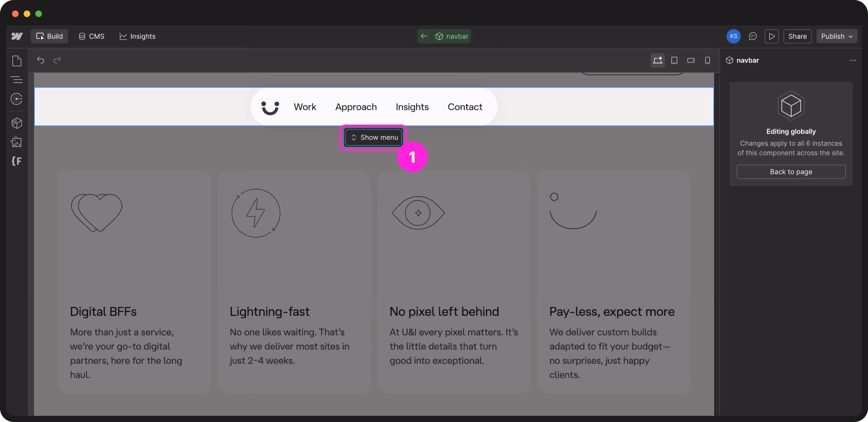The width and height of the screenshot is (868, 422).
Task: Click the KS user avatar
Action: (733, 36)
